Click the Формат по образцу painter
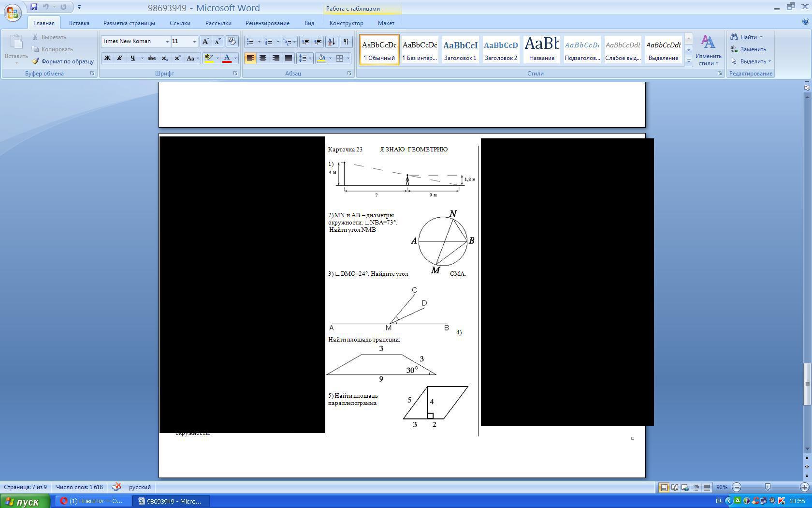Image resolution: width=812 pixels, height=508 pixels. (63, 61)
